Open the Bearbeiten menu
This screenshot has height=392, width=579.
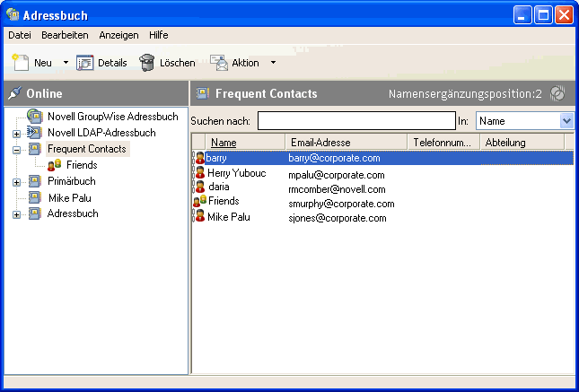tap(65, 35)
